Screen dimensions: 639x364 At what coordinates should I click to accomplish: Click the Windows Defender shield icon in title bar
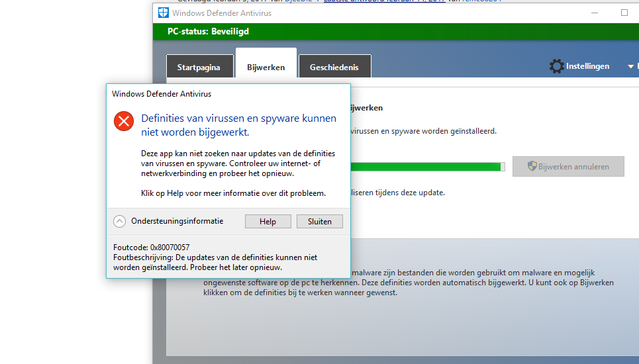pyautogui.click(x=164, y=13)
